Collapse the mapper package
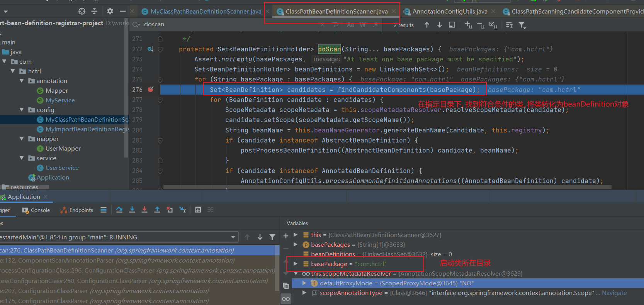The image size is (644, 305). click(22, 139)
